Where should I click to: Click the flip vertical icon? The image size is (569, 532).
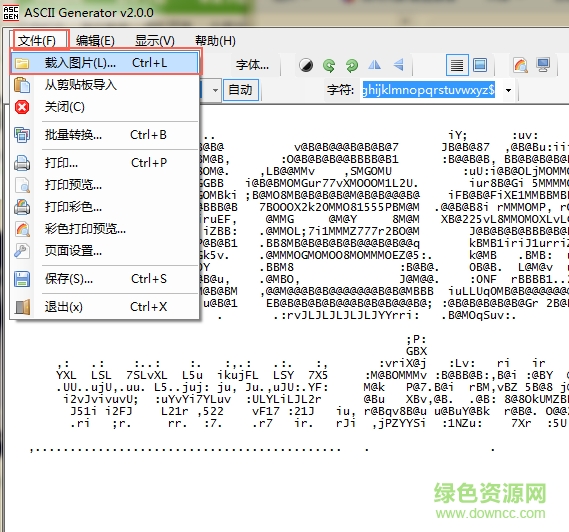pyautogui.click(x=398, y=65)
